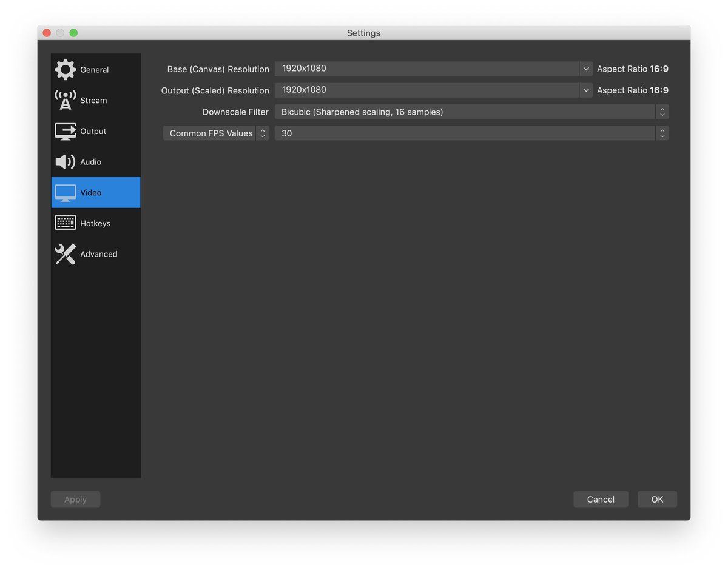
Task: Select the Output monitor-arrow icon
Action: pyautogui.click(x=66, y=131)
